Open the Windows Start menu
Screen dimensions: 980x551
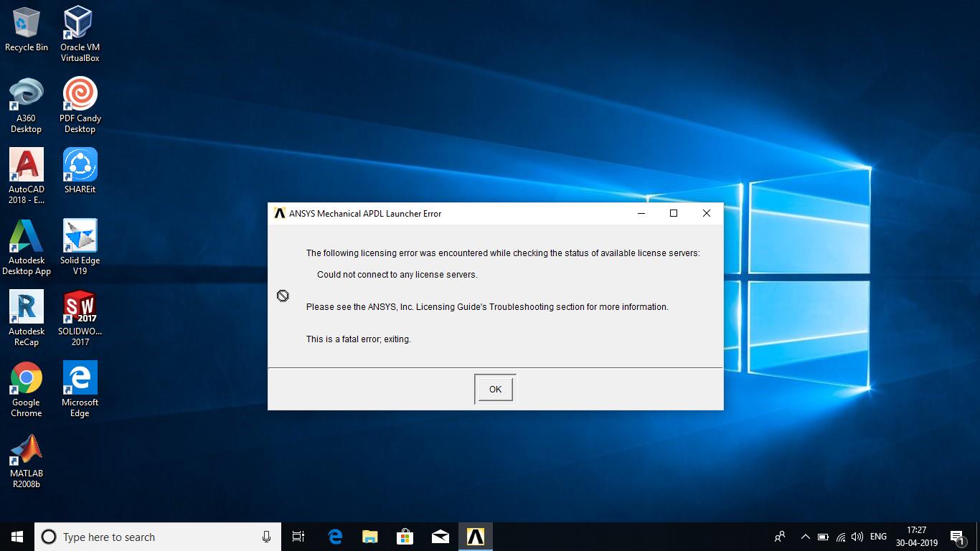pos(17,537)
